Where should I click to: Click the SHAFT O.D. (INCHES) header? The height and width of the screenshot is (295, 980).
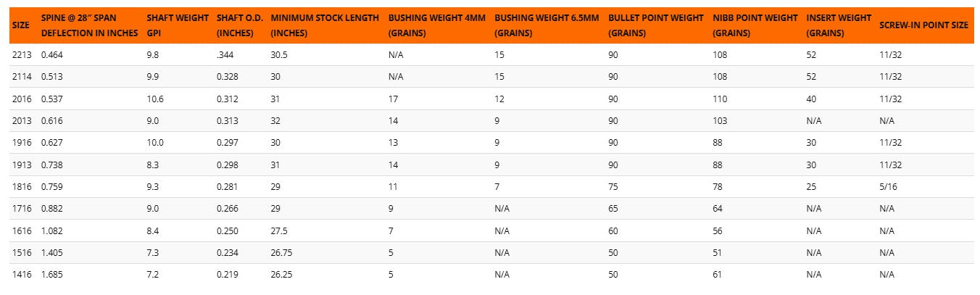(x=239, y=25)
